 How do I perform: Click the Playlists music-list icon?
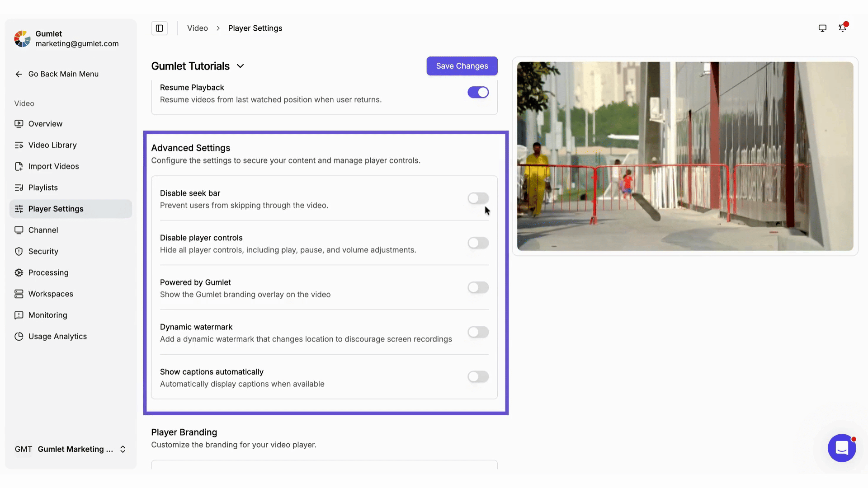[19, 188]
